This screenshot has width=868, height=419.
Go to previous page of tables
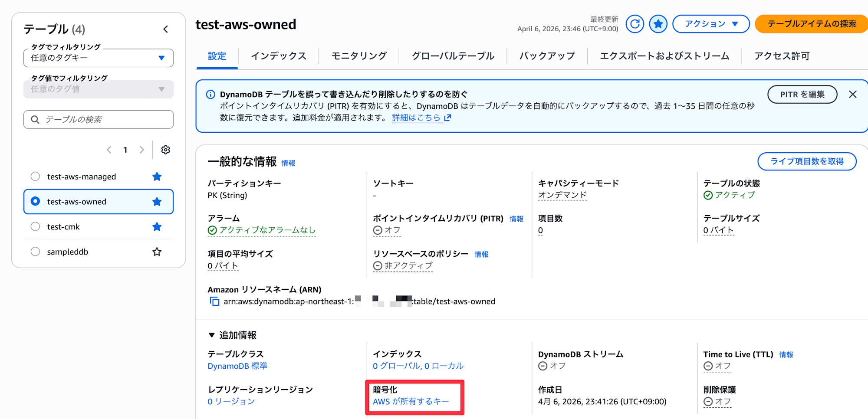pos(109,150)
